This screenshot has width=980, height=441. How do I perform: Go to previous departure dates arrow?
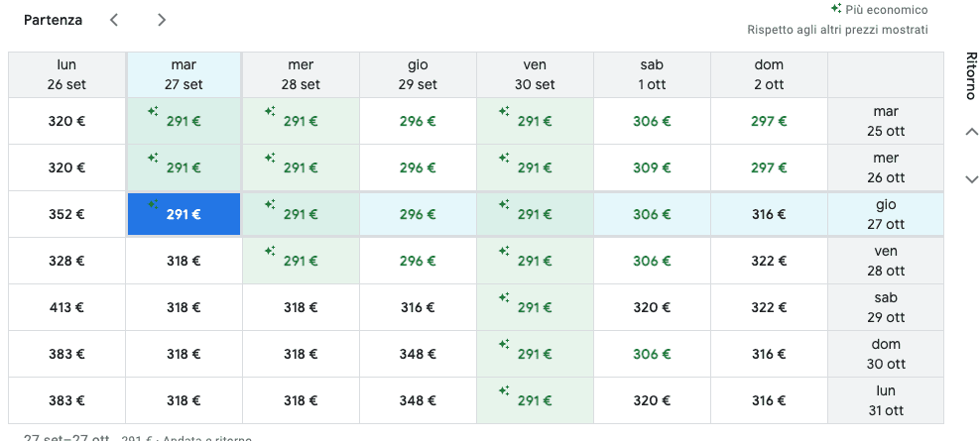point(114,20)
